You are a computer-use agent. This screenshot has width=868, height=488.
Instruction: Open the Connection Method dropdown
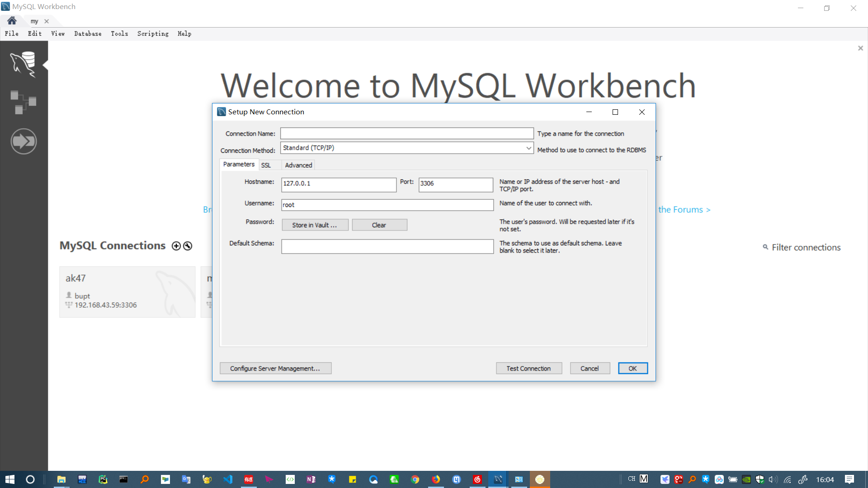[528, 148]
